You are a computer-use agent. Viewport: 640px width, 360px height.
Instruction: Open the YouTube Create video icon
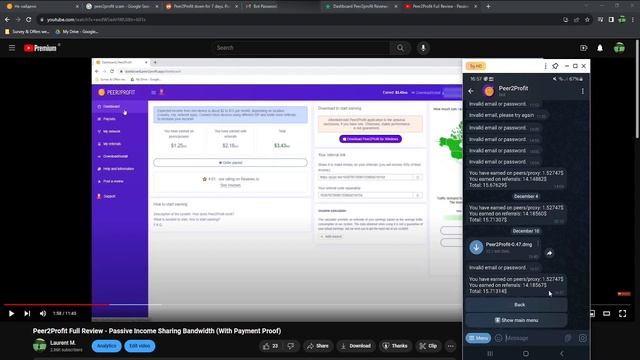point(584,48)
